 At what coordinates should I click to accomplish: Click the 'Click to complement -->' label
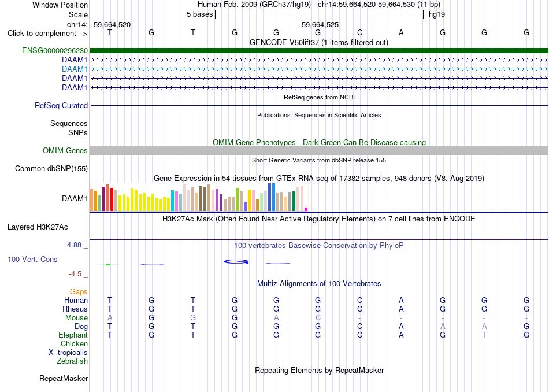pyautogui.click(x=47, y=34)
